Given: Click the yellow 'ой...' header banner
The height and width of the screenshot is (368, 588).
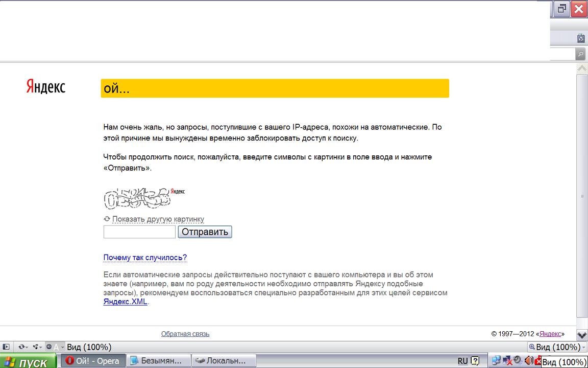Looking at the screenshot, I should [275, 88].
